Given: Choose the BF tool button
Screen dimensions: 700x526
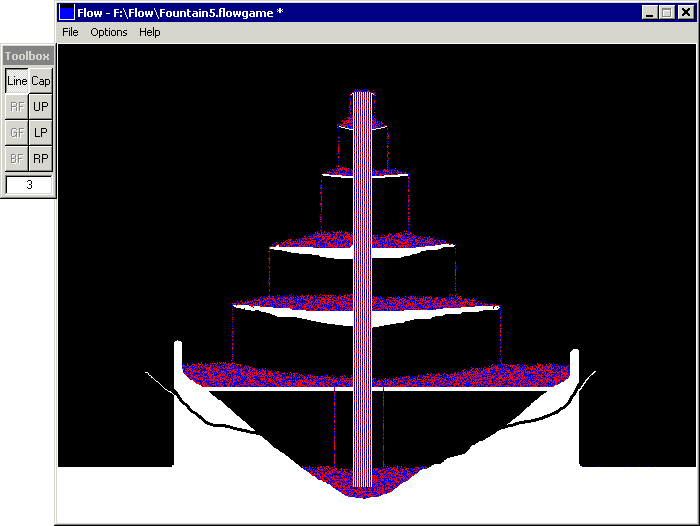Looking at the screenshot, I should coord(17,159).
